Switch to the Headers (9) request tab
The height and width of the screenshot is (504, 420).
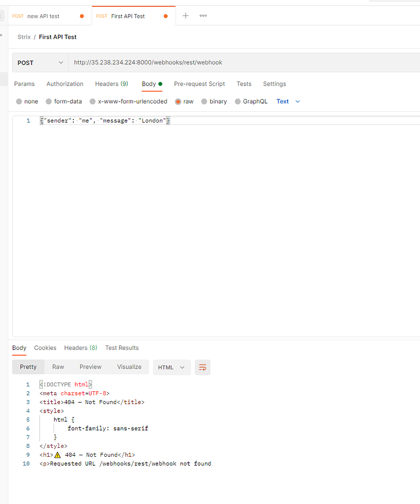[x=111, y=84]
